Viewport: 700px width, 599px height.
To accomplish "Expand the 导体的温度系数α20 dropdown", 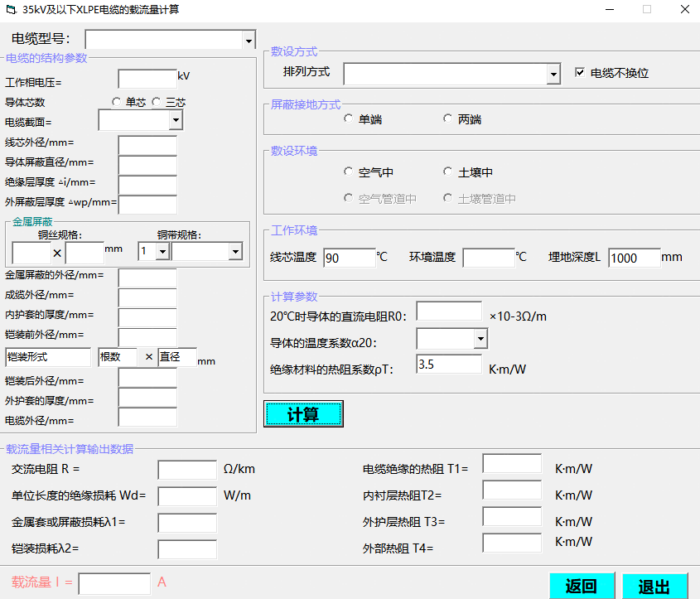I will pos(480,339).
